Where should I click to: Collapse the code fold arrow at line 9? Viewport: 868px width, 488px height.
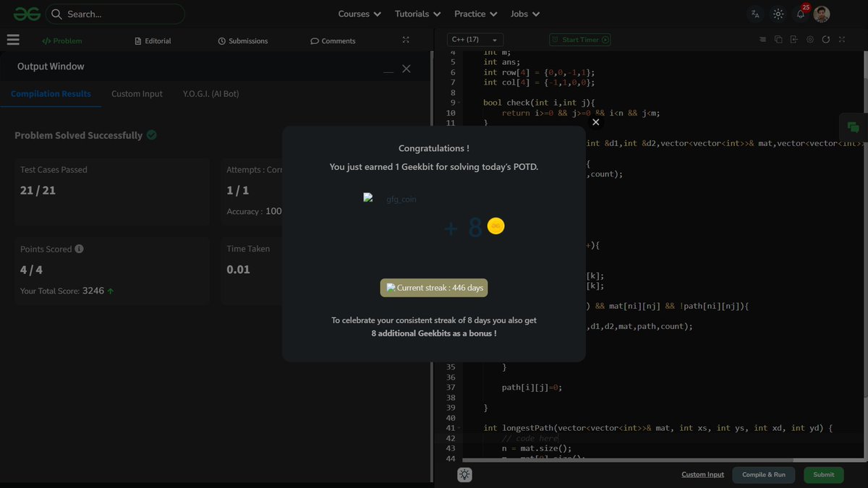pyautogui.click(x=460, y=103)
